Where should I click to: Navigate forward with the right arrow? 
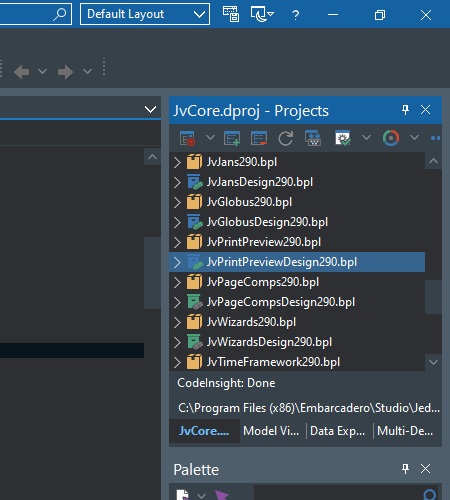pyautogui.click(x=65, y=72)
